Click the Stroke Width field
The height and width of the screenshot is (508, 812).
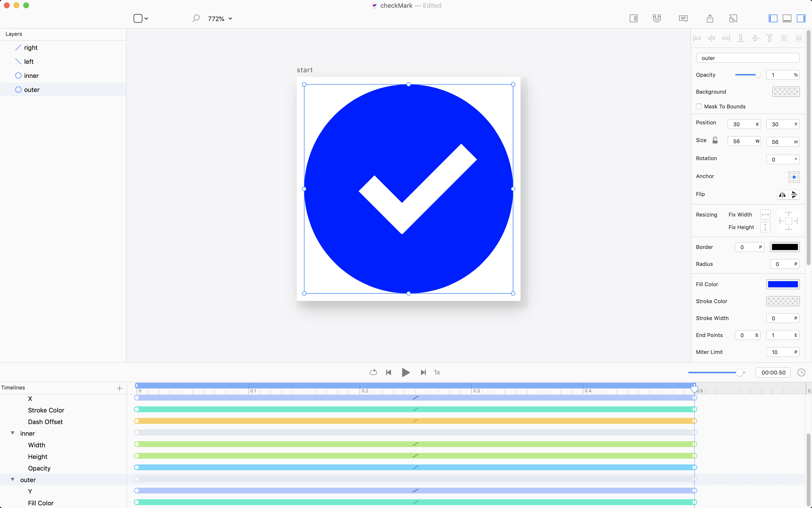coord(783,319)
